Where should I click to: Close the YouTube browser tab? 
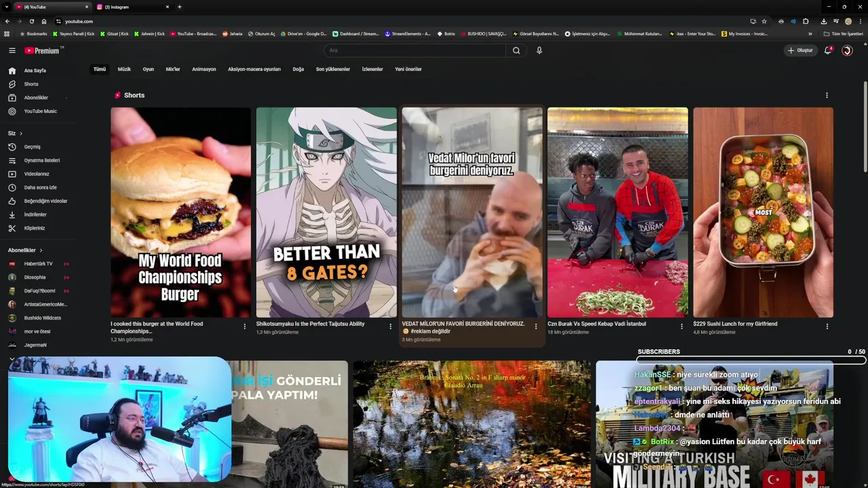tap(86, 7)
